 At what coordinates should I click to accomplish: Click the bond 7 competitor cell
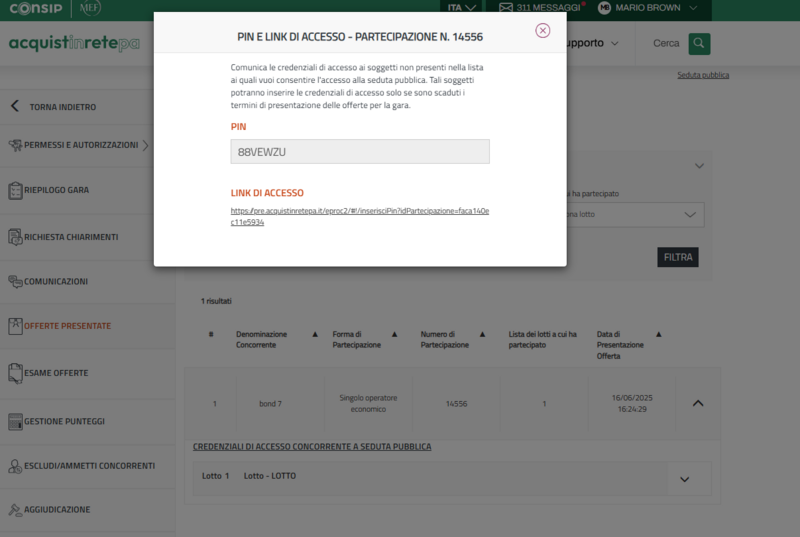[x=270, y=404]
